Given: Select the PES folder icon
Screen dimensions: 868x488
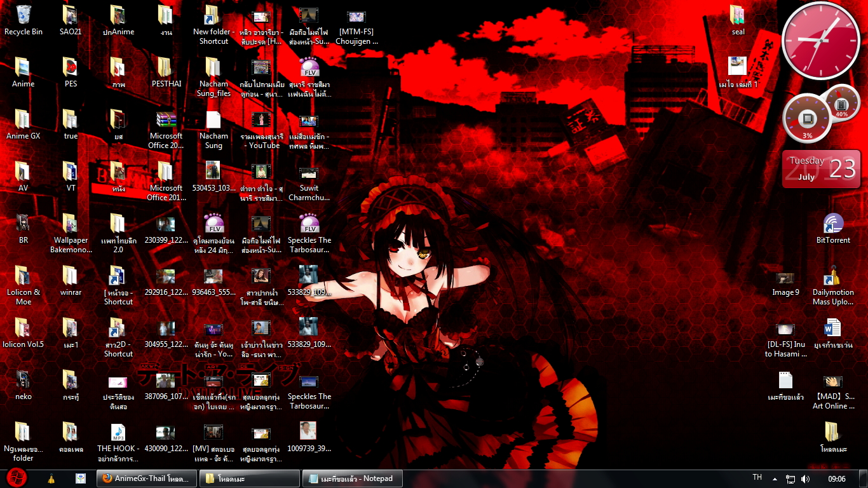Looking at the screenshot, I should coord(71,72).
